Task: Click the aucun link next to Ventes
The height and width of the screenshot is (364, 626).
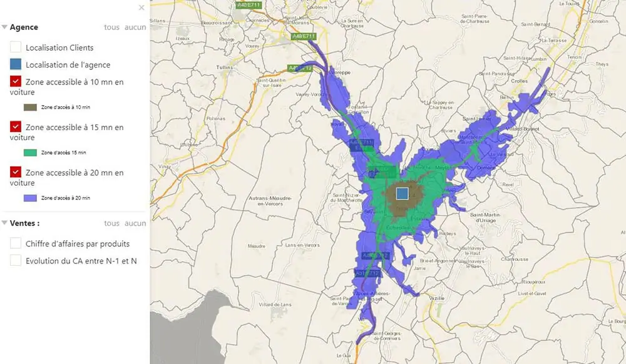Action: tap(135, 223)
